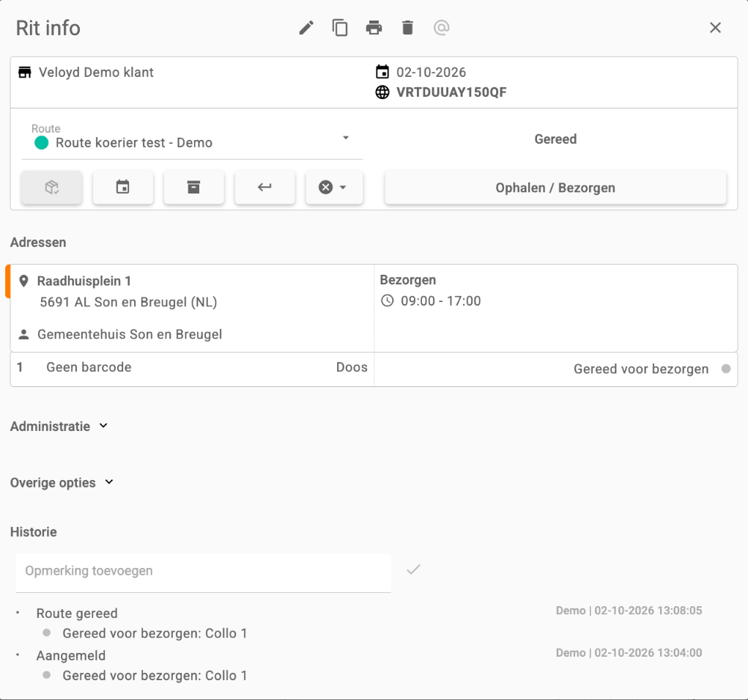This screenshot has width=748, height=700.
Task: Print the rit info
Action: [x=374, y=28]
